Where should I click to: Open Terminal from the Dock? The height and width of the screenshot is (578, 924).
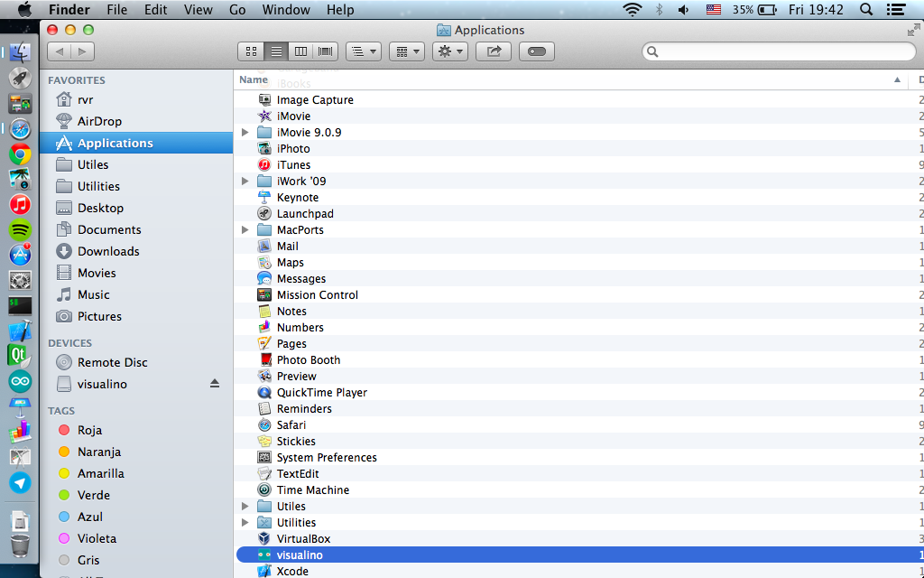(x=20, y=305)
